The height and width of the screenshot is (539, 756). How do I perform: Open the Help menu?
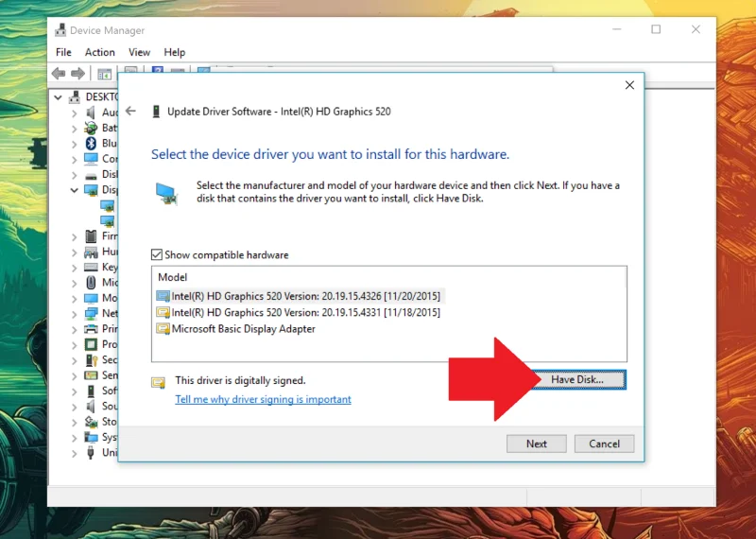tap(175, 52)
